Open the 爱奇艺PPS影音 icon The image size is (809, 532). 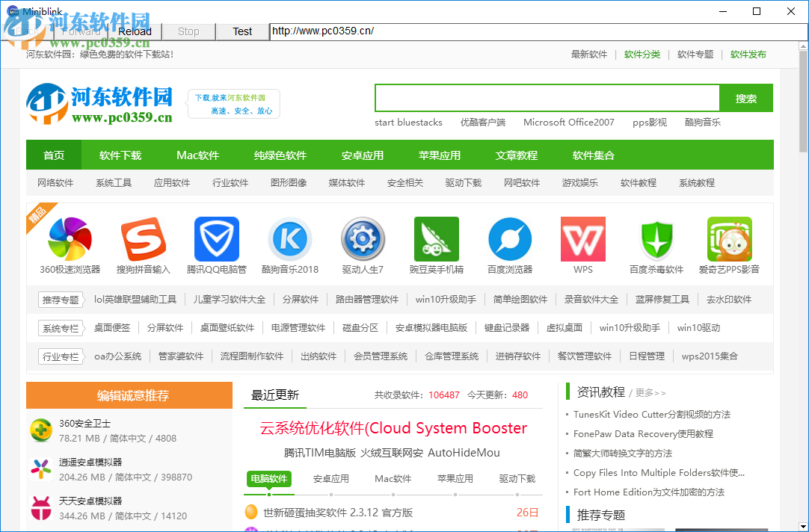(x=730, y=238)
